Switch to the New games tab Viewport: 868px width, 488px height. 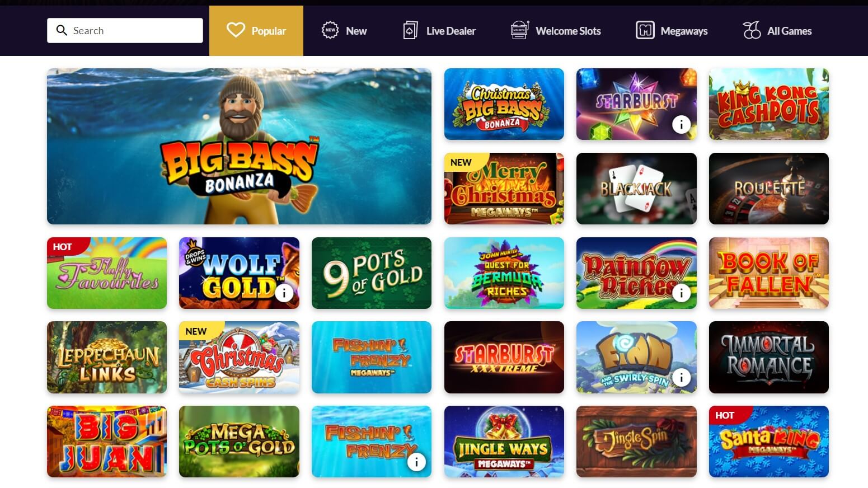pyautogui.click(x=344, y=31)
